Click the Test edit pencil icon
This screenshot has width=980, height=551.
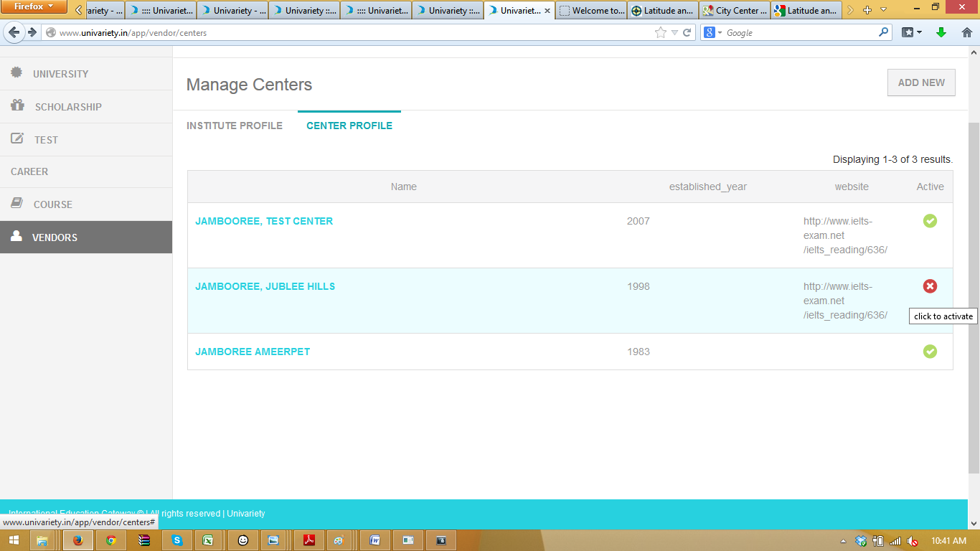(x=17, y=138)
